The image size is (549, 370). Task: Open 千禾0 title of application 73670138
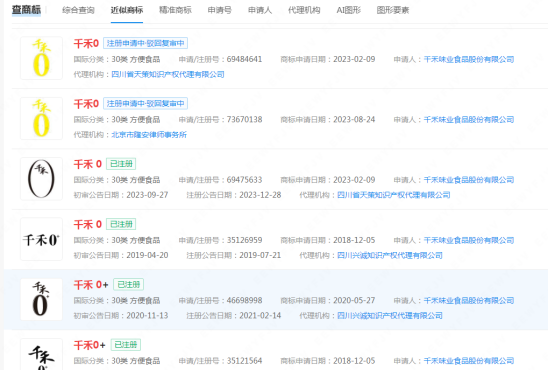pyautogui.click(x=86, y=104)
